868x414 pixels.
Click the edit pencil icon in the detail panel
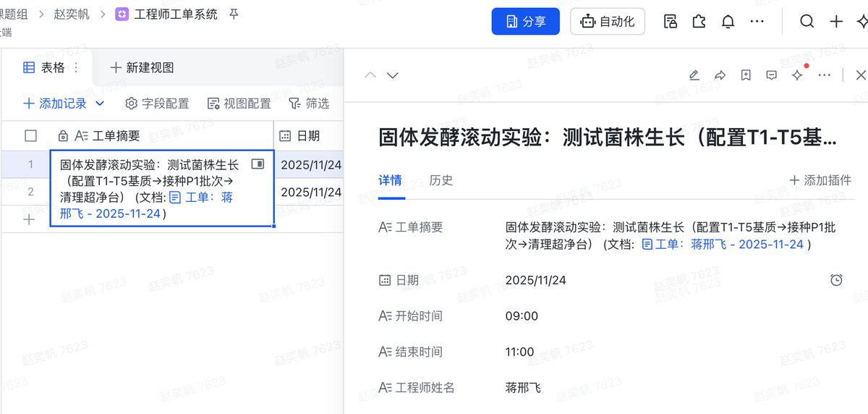(x=694, y=75)
